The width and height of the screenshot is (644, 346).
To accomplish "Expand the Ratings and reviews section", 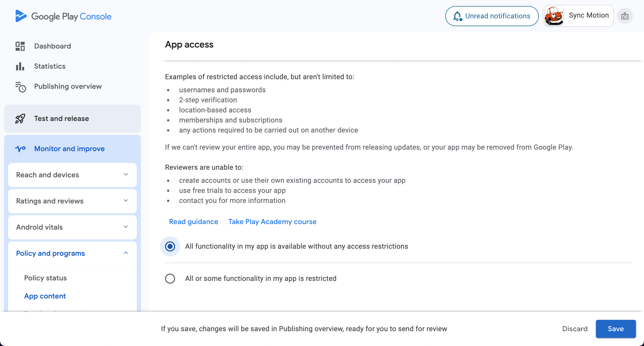I will tap(72, 201).
